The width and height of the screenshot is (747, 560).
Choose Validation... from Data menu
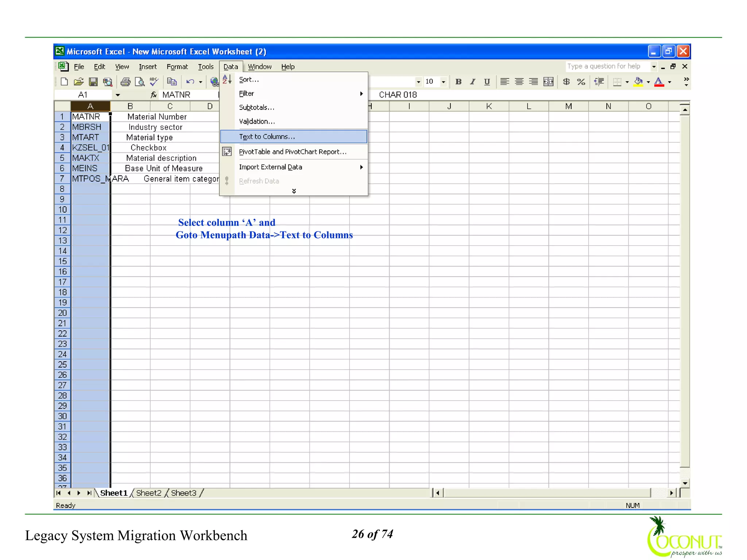click(x=294, y=121)
